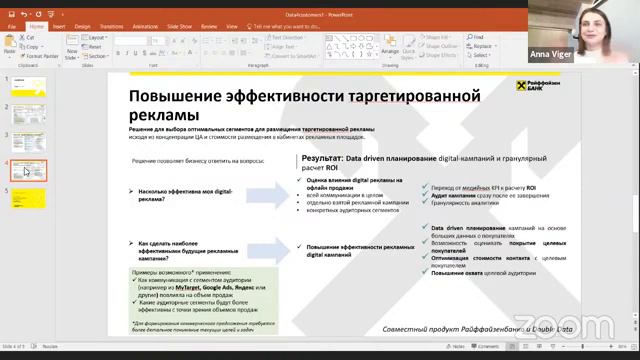Undo the last action
640x360 pixels.
(24, 14)
